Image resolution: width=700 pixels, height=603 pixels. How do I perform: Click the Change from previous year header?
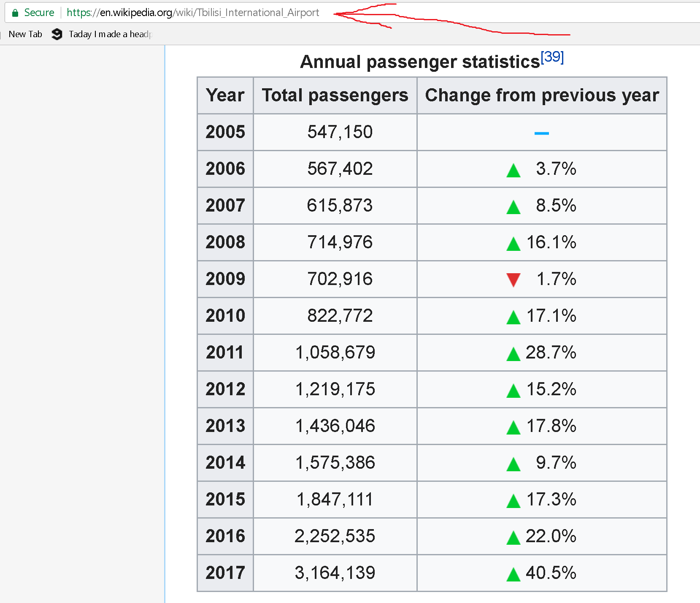click(x=542, y=95)
